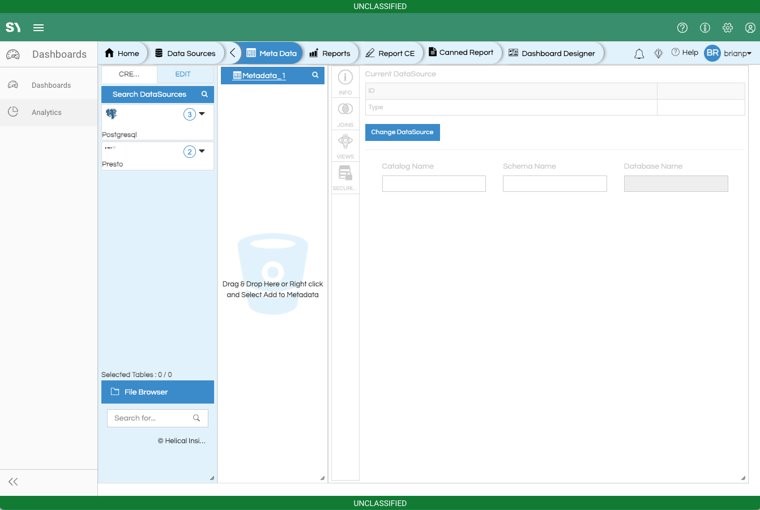Screen dimensions: 760x510
Task: Open the Joins panel icon
Action: point(345,112)
